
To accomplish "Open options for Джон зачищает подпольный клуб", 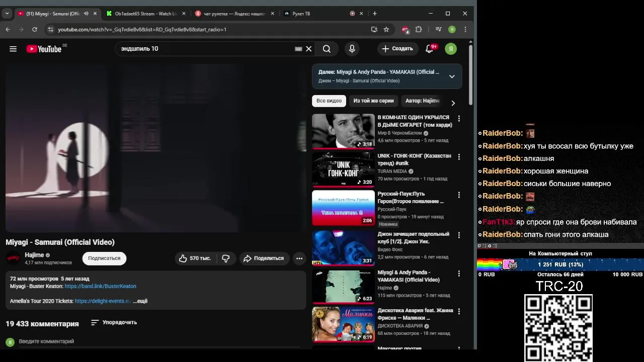I will click(459, 235).
